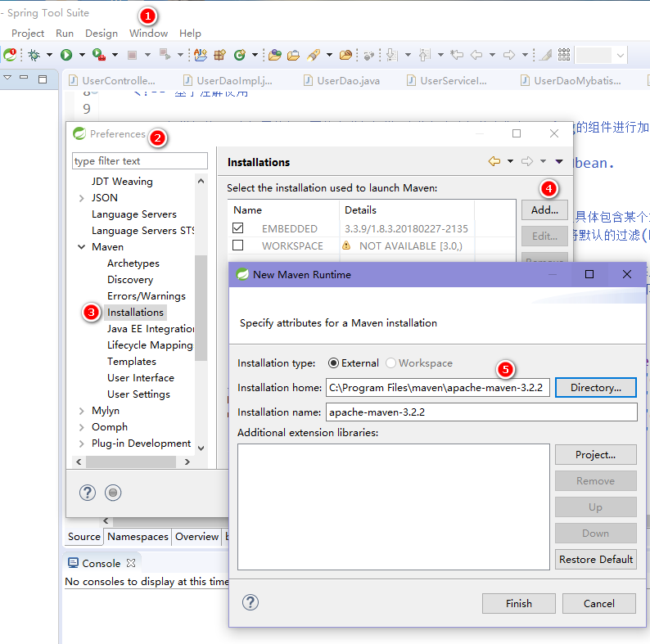Select the Workspace installation type radio button
The image size is (650, 644).
[391, 363]
